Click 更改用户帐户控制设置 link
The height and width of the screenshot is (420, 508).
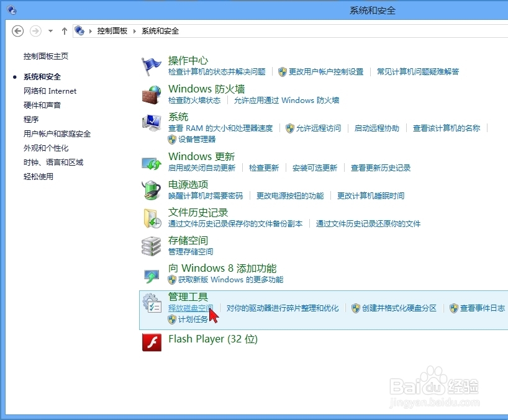point(326,71)
